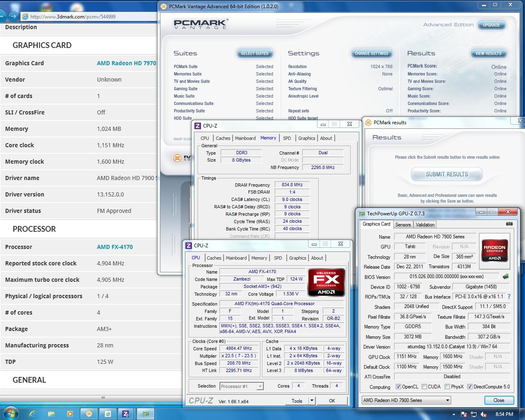This screenshot has height=420, width=525.
Task: Show hidden system tray icons
Action: pyautogui.click(x=454, y=414)
